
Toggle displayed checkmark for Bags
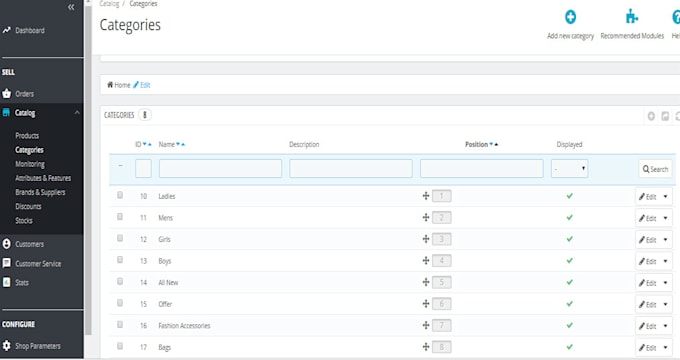569,347
